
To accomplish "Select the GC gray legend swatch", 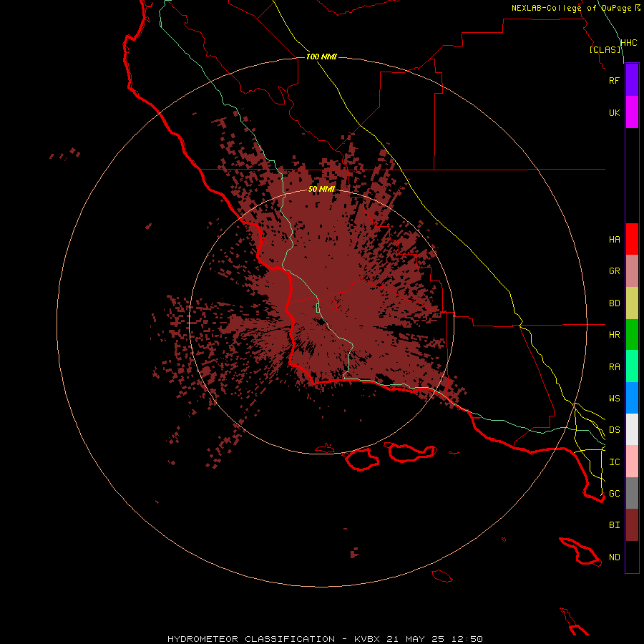I will tap(632, 493).
